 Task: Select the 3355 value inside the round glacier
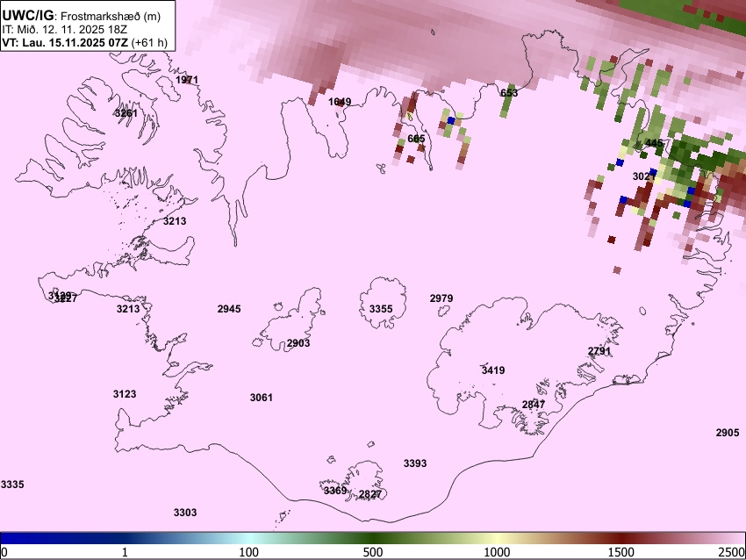point(381,309)
